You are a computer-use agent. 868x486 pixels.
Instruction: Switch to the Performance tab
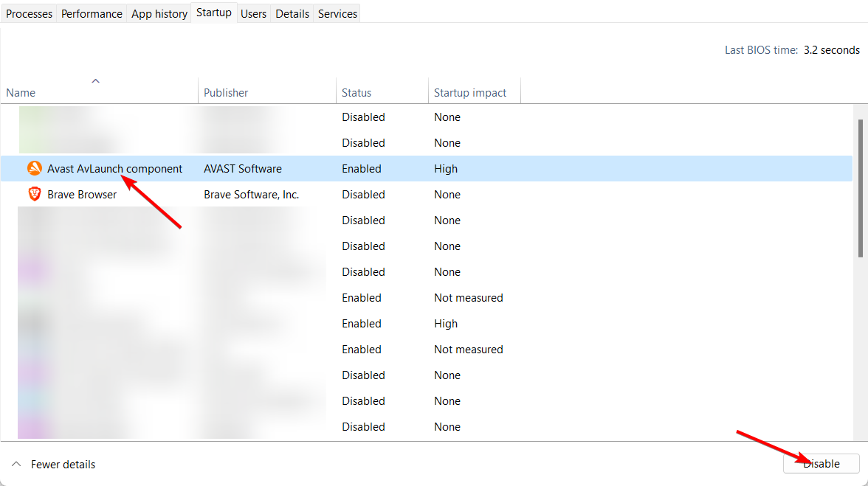92,13
